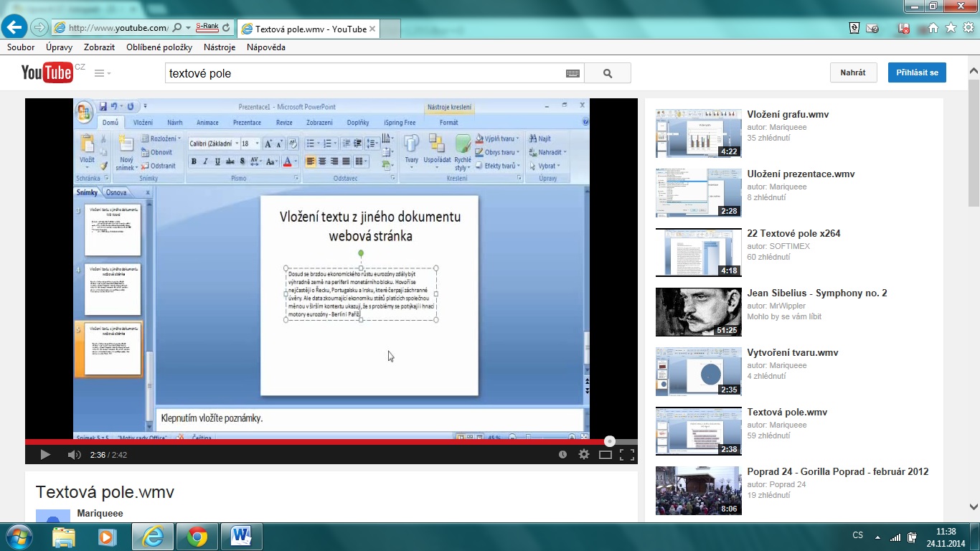Click the envelope with question mark icon
This screenshot has width=980, height=551.
[x=872, y=28]
